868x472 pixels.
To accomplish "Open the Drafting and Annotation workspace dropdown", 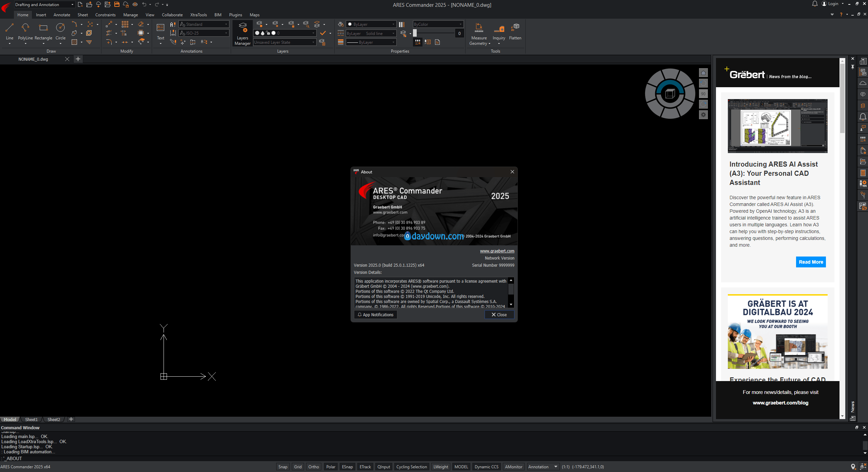I will click(x=44, y=4).
